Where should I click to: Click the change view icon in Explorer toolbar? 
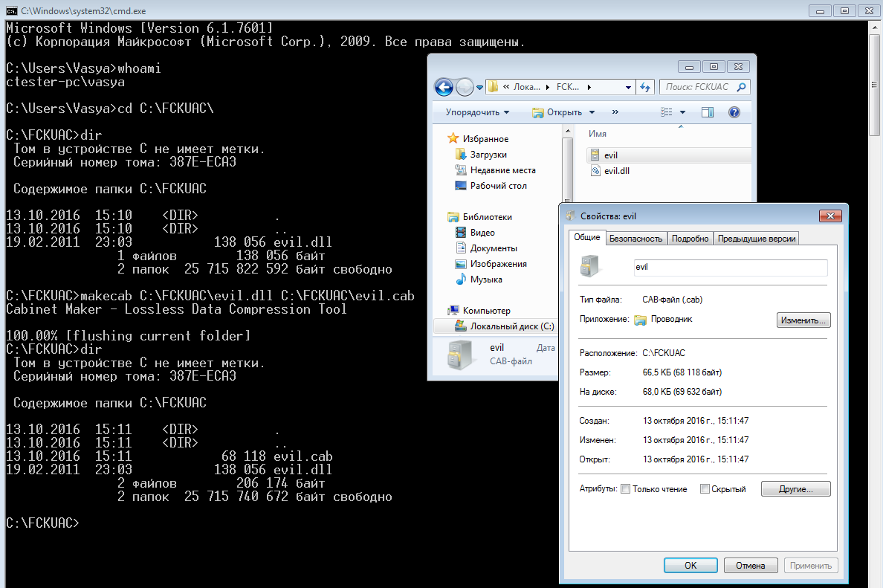pos(667,112)
